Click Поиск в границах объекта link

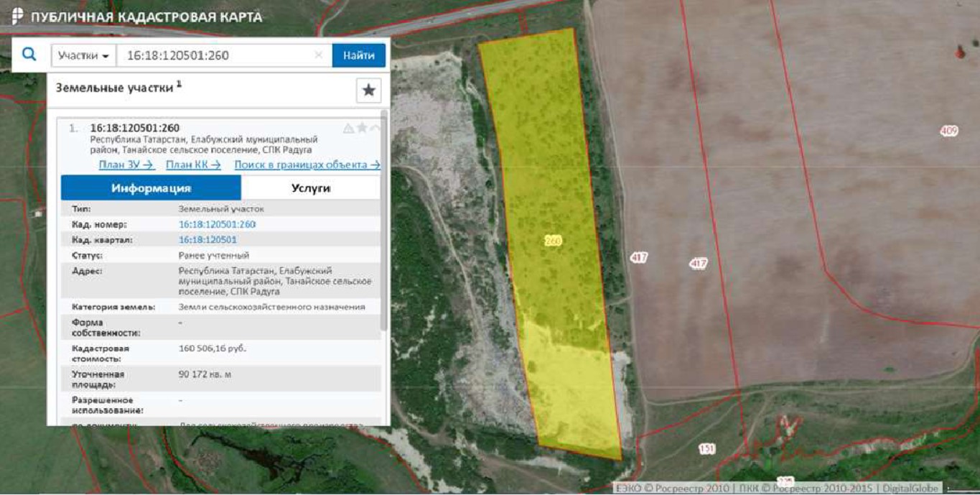[307, 165]
